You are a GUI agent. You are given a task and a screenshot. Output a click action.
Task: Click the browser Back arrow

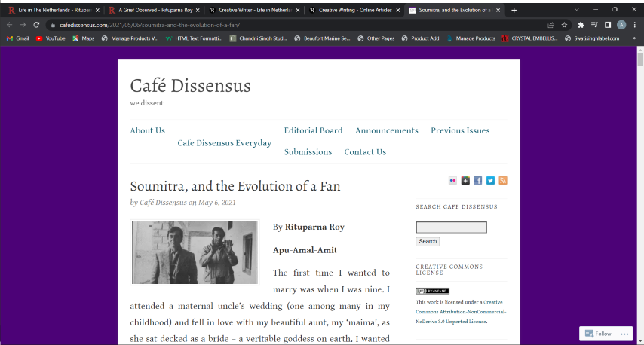[x=10, y=25]
